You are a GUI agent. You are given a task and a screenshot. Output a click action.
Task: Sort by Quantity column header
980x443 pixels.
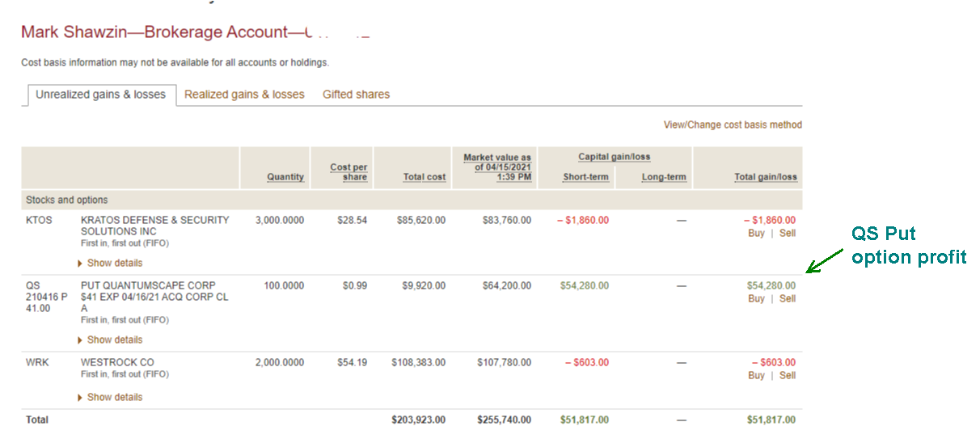point(285,177)
